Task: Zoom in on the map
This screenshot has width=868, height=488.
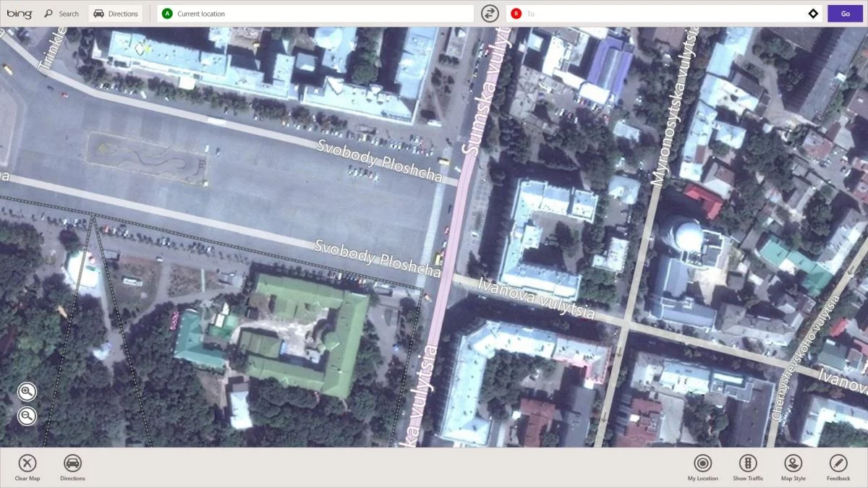Action: click(x=27, y=392)
